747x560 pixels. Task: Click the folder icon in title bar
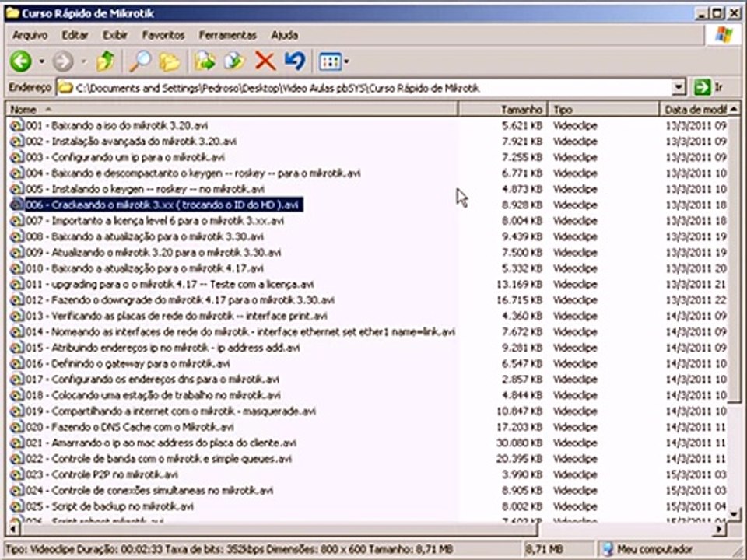(x=12, y=13)
